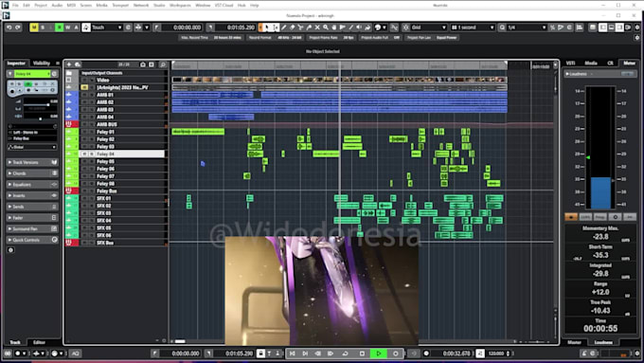The width and height of the screenshot is (644, 363).
Task: Open the Grid snap type dropdown
Action: (428, 27)
